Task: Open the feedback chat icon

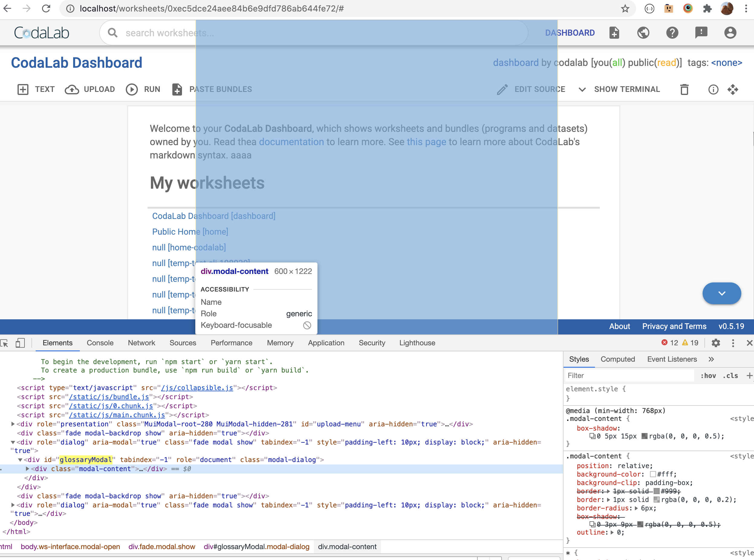Action: tap(701, 33)
